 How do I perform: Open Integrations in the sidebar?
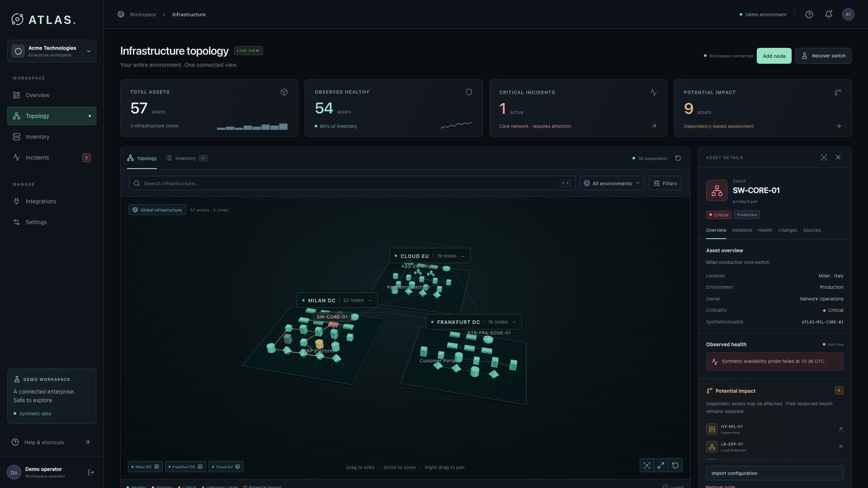point(52,202)
